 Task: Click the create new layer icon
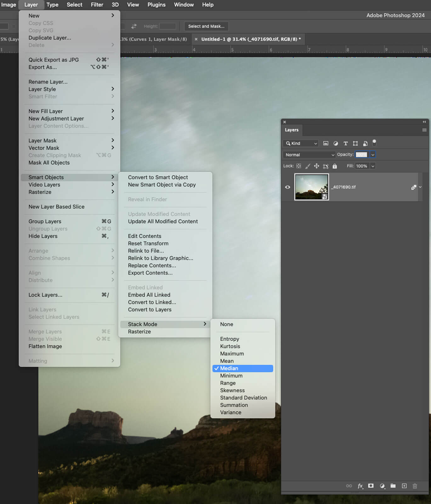[404, 486]
